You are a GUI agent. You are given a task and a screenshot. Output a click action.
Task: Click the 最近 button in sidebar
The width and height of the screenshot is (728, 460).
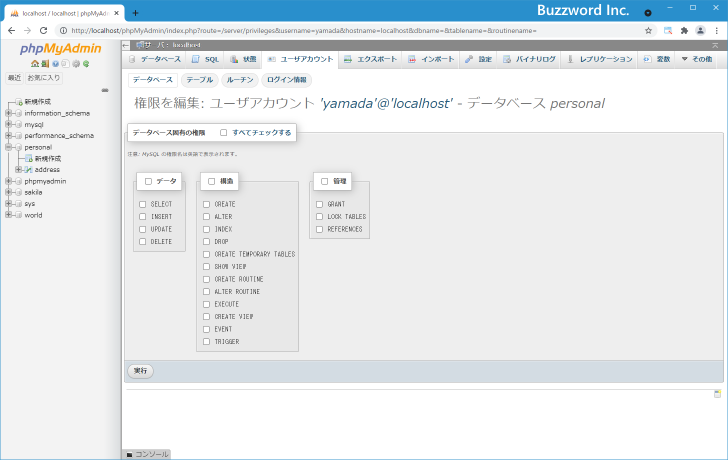[x=14, y=78]
